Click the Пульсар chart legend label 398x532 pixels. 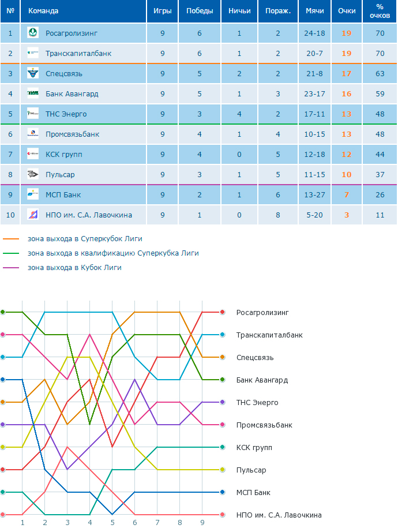coord(251,470)
